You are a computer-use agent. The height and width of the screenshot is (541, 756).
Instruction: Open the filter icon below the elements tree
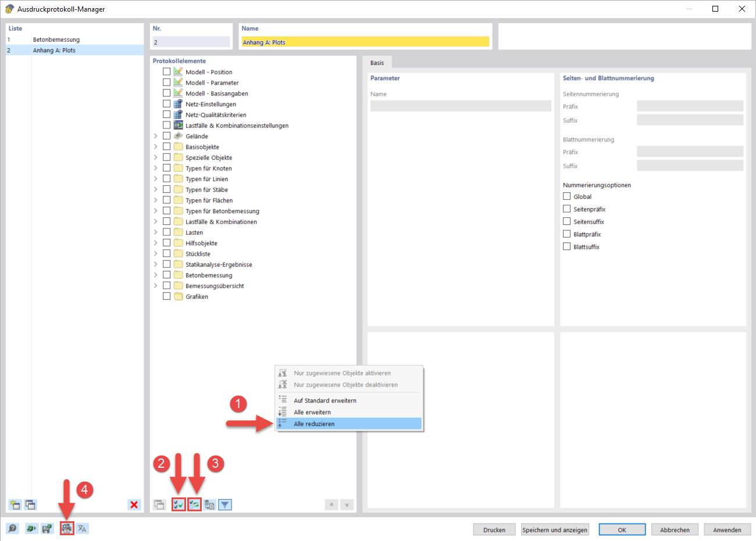click(x=225, y=504)
